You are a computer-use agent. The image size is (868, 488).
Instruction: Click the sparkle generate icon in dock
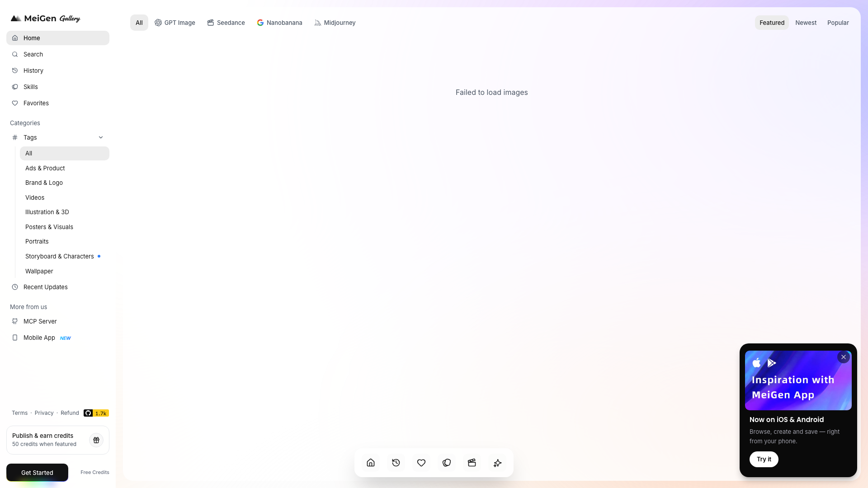497,463
